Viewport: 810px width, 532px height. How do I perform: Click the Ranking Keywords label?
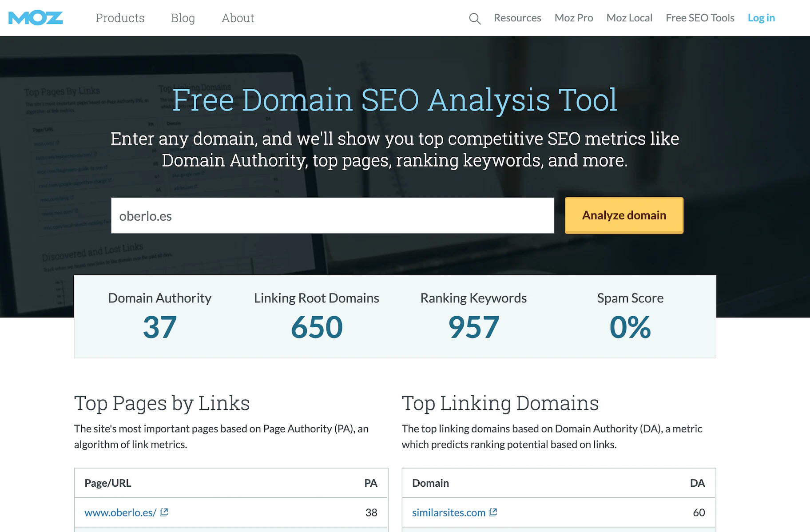tap(474, 298)
